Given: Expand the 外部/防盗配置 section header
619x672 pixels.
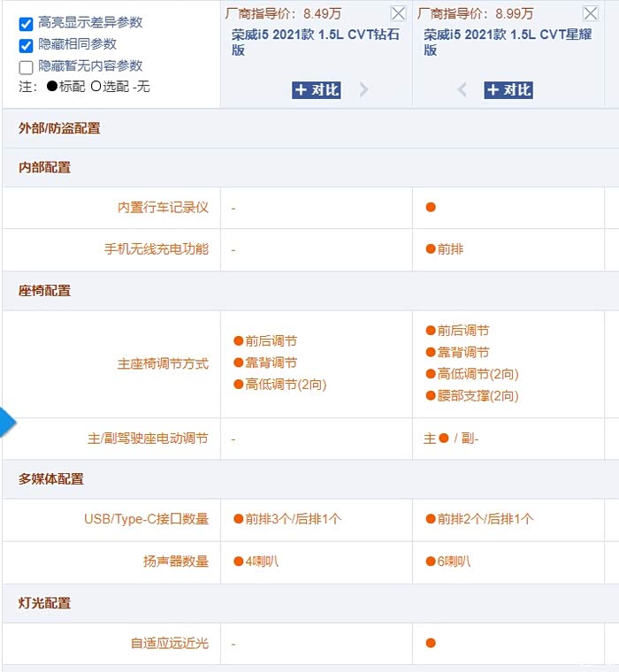Looking at the screenshot, I should pos(310,128).
